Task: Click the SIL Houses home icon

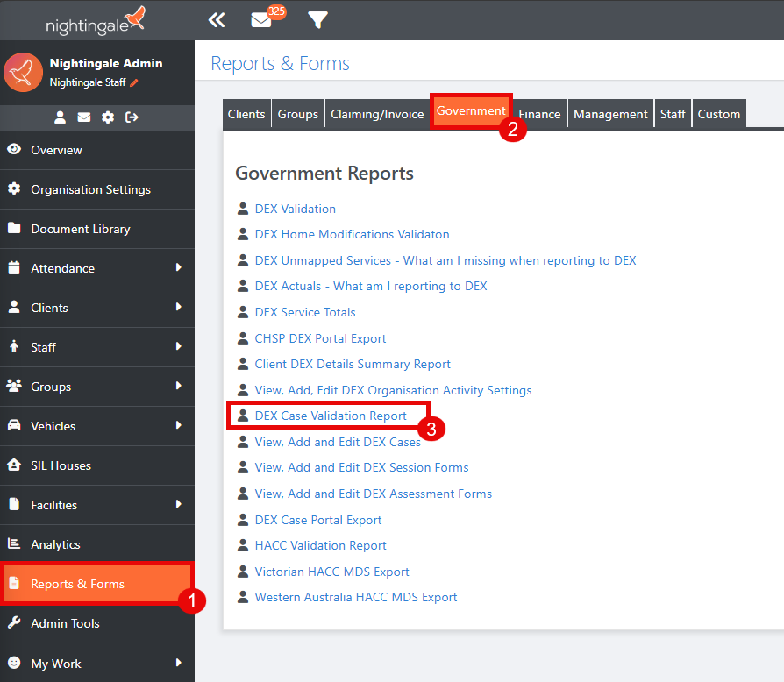Action: pos(14,465)
